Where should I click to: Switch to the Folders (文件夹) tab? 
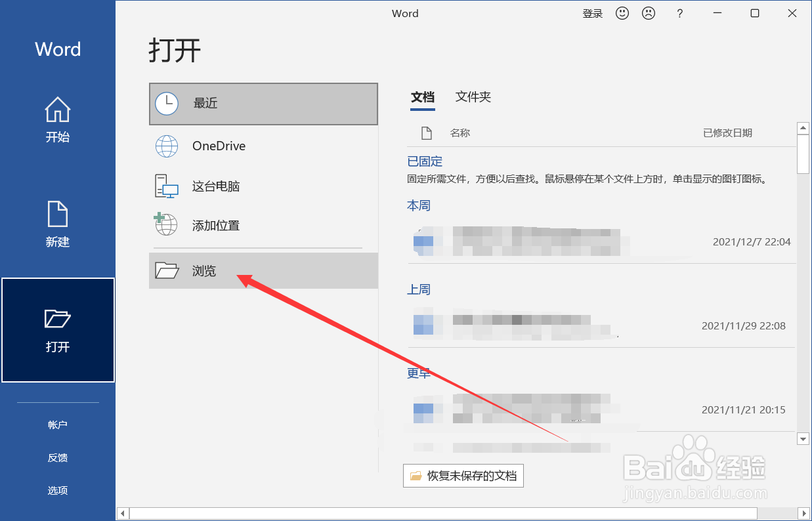coord(473,96)
